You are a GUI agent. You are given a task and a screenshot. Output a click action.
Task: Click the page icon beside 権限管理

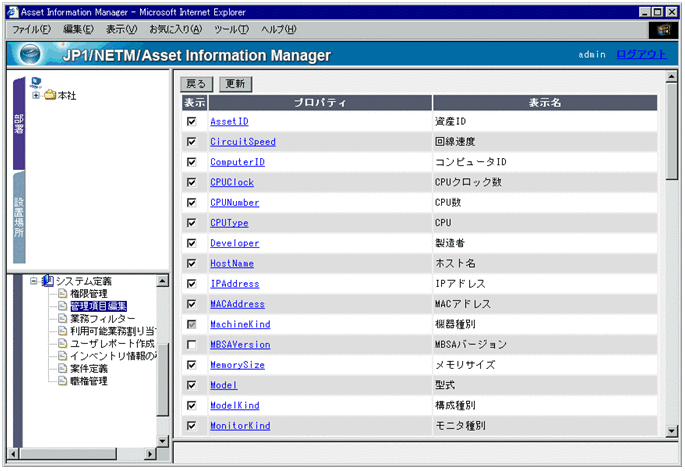click(62, 294)
